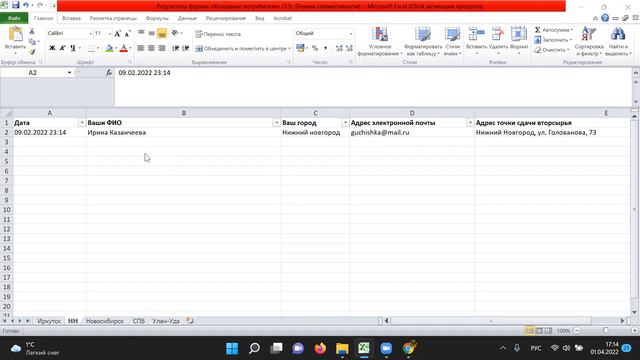
Task: Open Сортировка и фильтр menu
Action: click(x=589, y=41)
